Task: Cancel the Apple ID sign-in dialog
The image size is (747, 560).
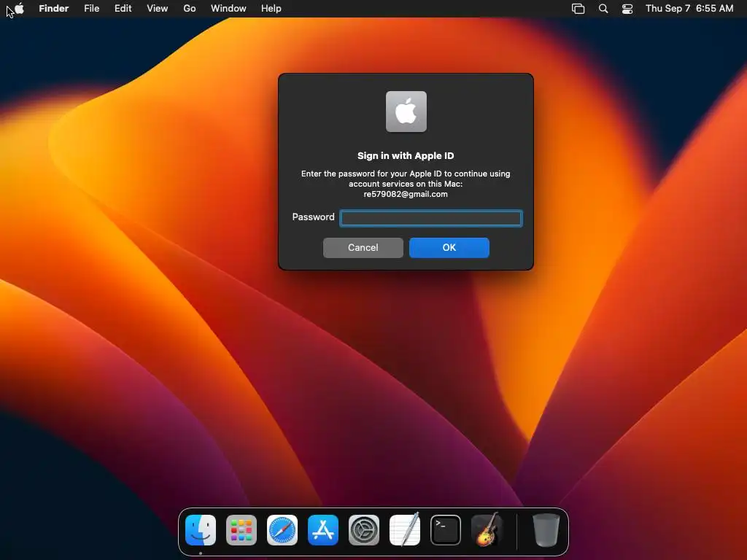Action: [x=363, y=248]
